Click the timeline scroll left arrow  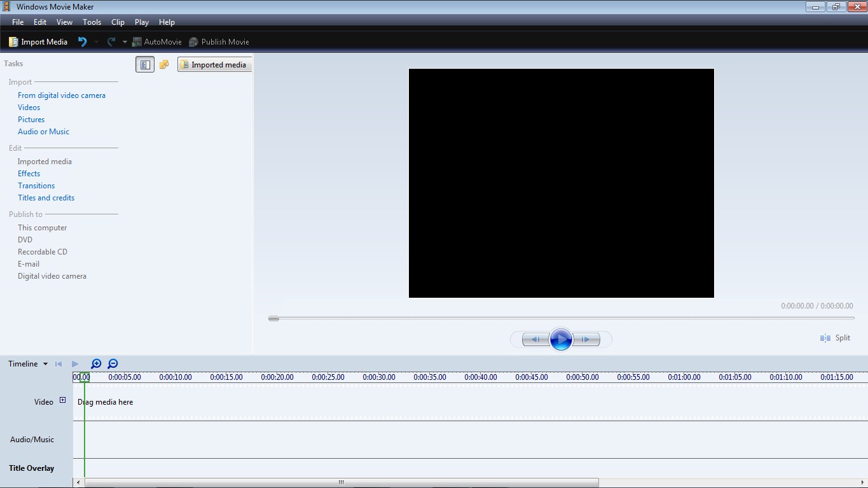(79, 482)
